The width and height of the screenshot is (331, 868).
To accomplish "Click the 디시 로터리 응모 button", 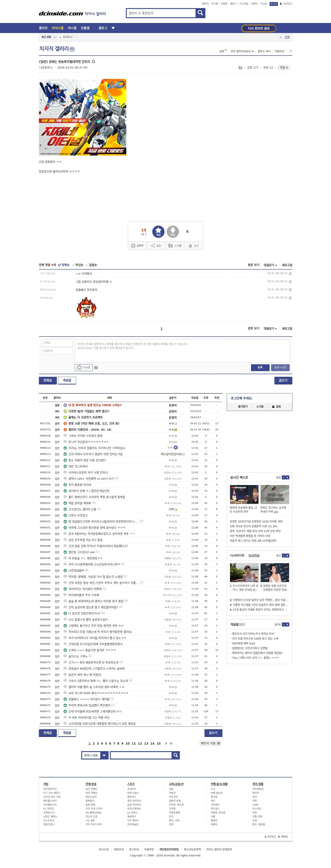I will [x=259, y=28].
